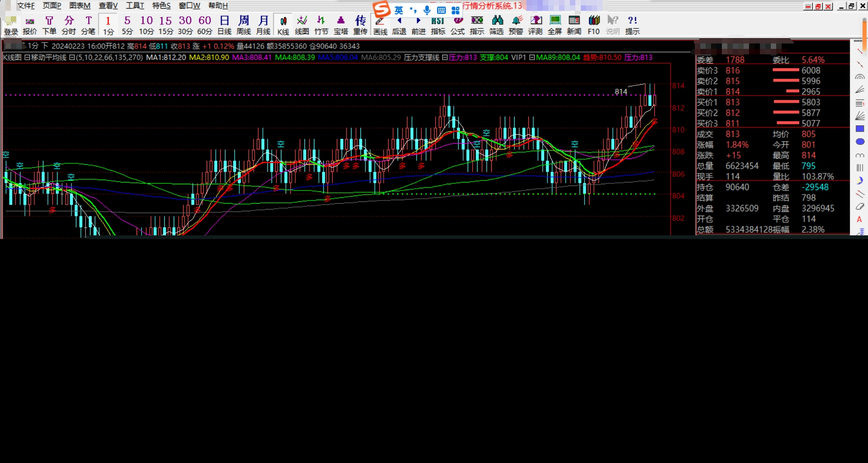Select the red text 'A' annotation tool
Image resolution: width=868 pixels, height=463 pixels.
click(859, 219)
